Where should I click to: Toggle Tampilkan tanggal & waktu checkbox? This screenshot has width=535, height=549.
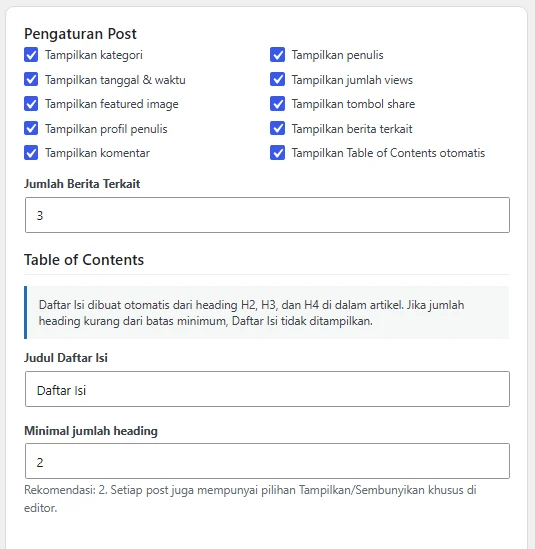coord(31,79)
